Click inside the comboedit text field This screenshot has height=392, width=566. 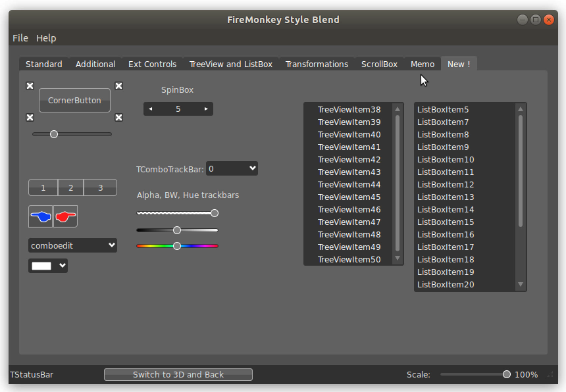tap(68, 245)
